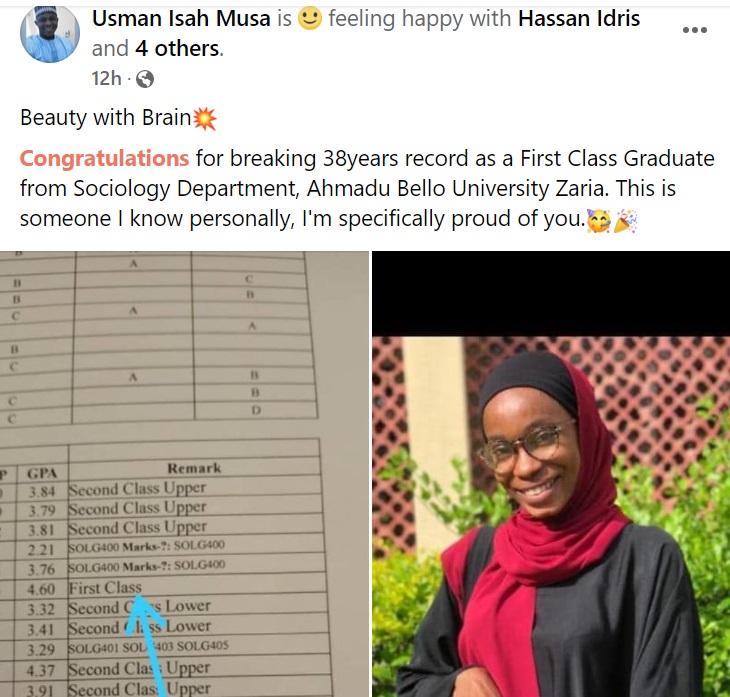Open Hassan Idris's profile link

coord(572,19)
